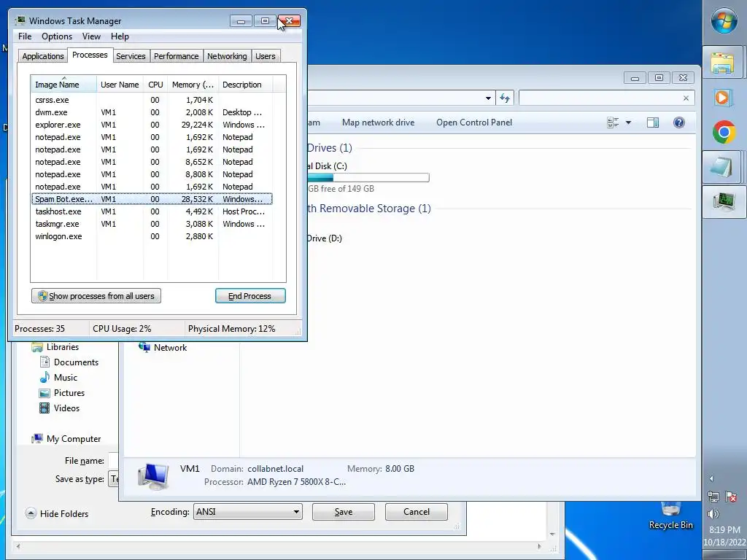Toggle the preview pane in the Explorer window
This screenshot has width=747, height=560.
[x=653, y=122]
